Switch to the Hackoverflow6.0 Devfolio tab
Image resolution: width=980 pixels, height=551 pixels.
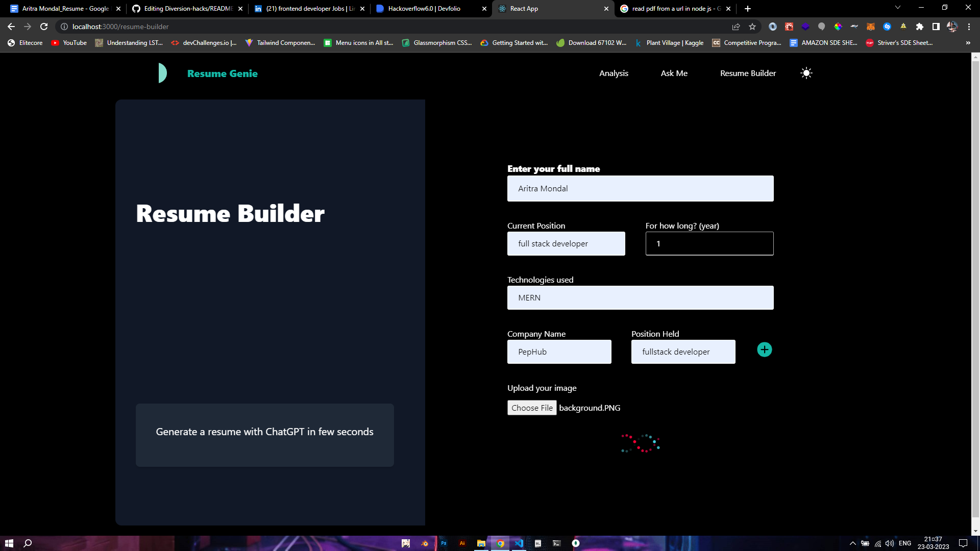(424, 8)
